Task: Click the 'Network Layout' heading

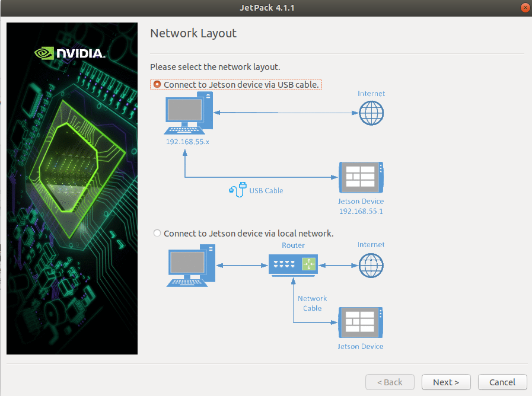Action: tap(193, 33)
